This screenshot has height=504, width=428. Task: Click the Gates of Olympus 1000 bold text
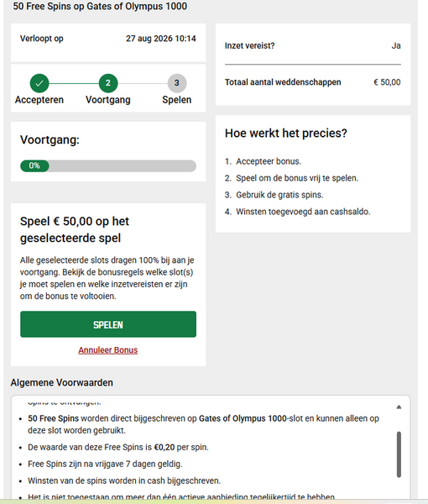tap(243, 418)
